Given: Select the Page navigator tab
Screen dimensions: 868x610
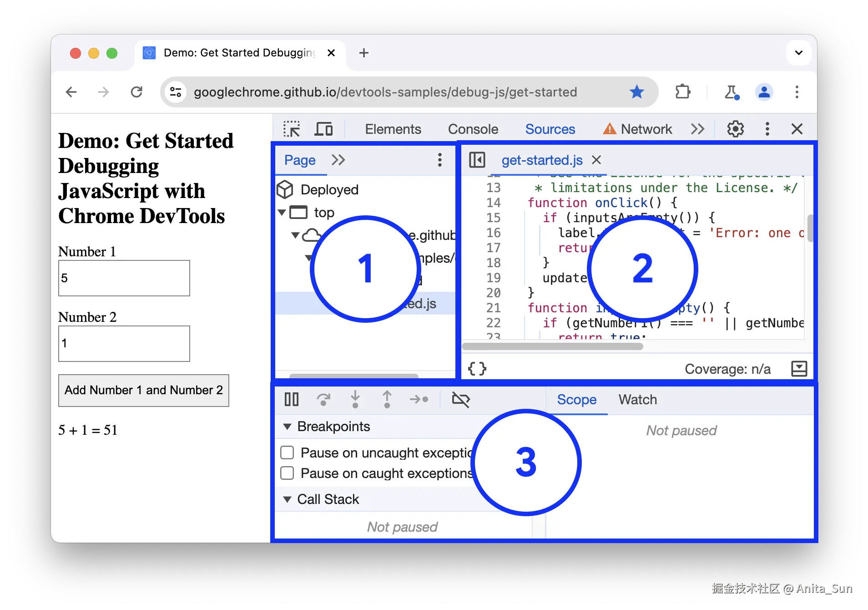Looking at the screenshot, I should click(x=300, y=160).
